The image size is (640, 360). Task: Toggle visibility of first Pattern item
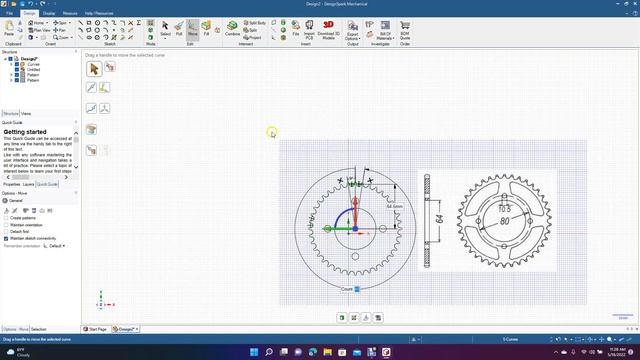[x=17, y=75]
